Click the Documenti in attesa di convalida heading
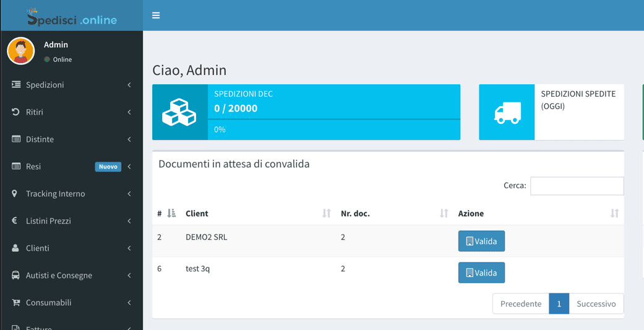Screen dimensions: 644x330 point(234,164)
